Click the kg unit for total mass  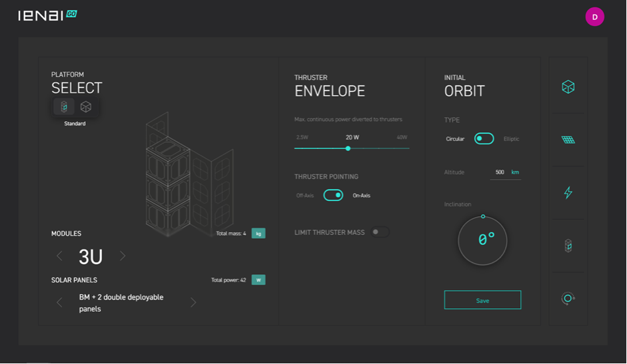pyautogui.click(x=259, y=234)
